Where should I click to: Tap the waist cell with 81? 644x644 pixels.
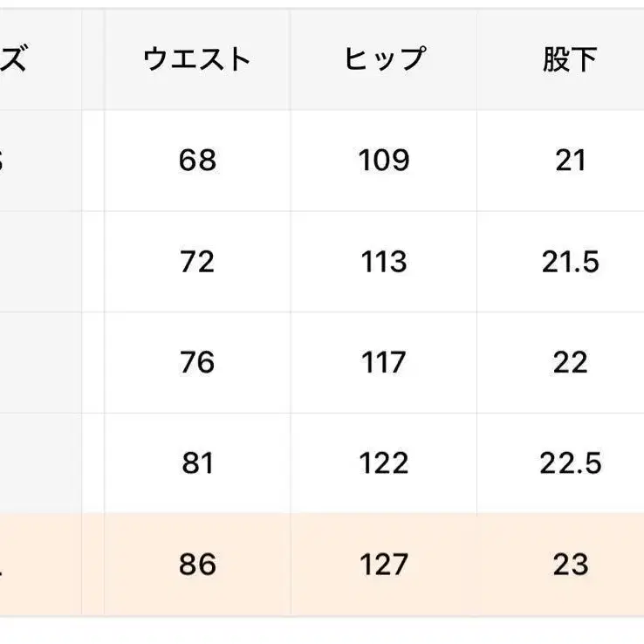(x=197, y=463)
